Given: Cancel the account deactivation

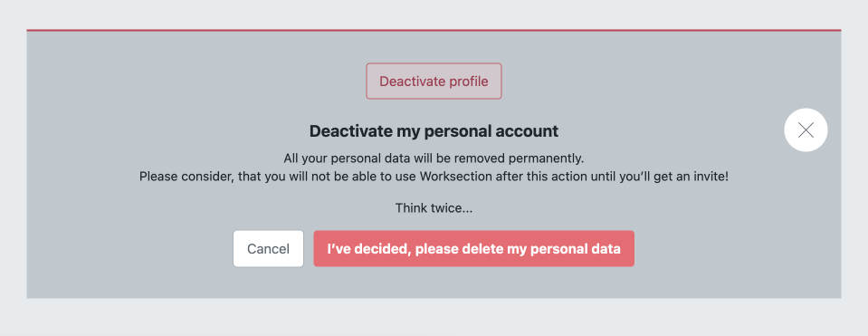Looking at the screenshot, I should (268, 248).
